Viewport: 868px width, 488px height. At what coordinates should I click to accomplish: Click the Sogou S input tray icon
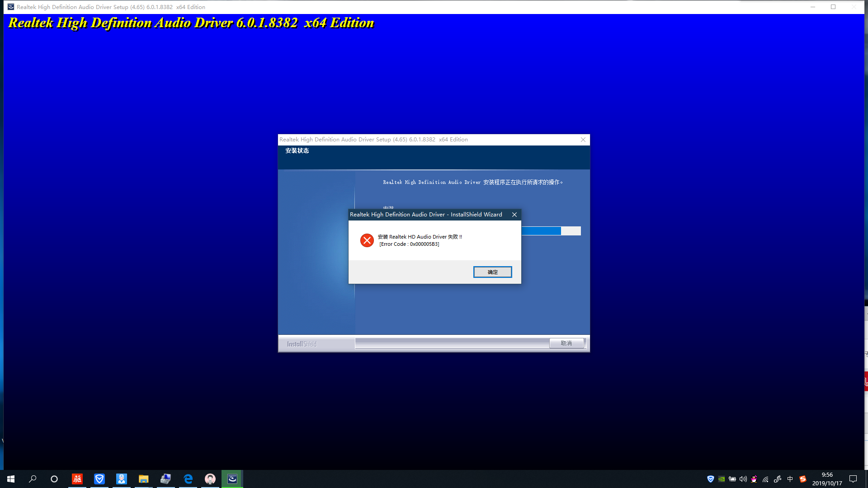[803, 479]
